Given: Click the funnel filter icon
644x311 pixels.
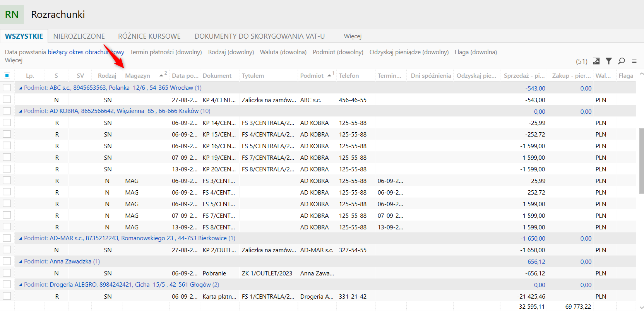Looking at the screenshot, I should point(609,61).
